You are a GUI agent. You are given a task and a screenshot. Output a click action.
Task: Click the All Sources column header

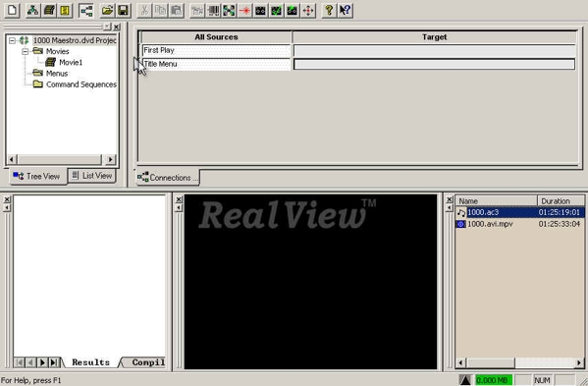(x=216, y=37)
